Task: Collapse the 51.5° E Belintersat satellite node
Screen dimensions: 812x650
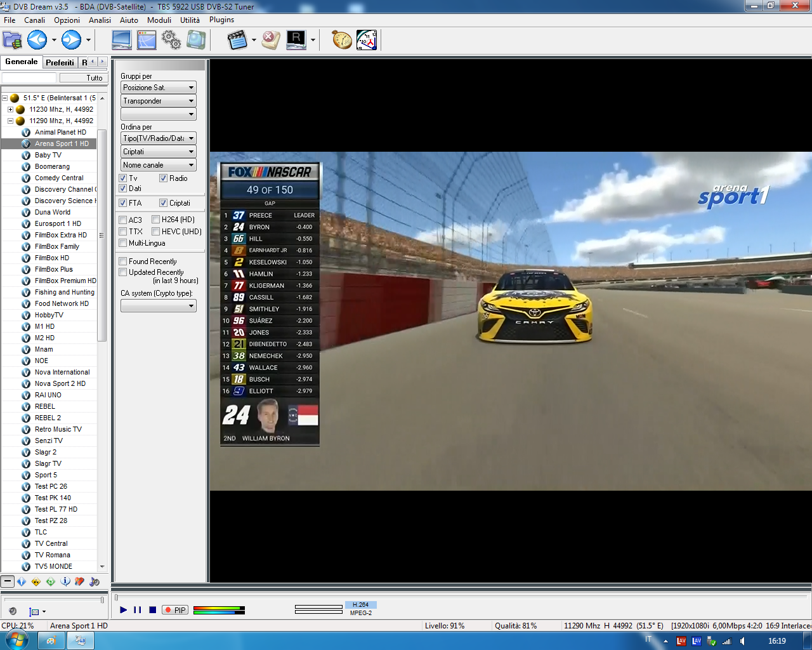Action: pyautogui.click(x=4, y=98)
